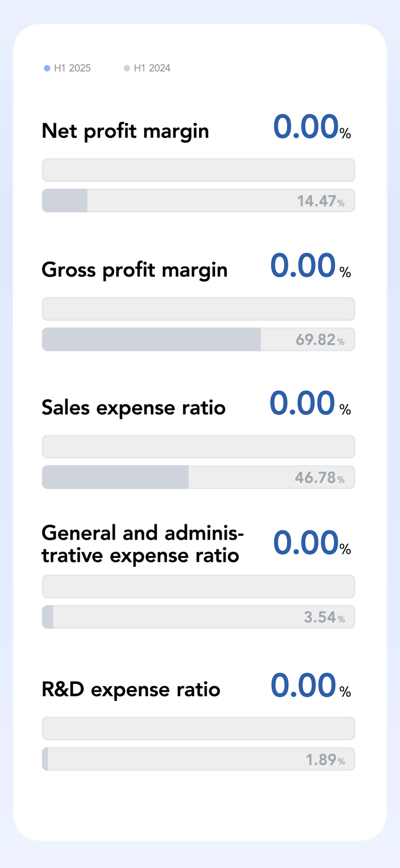Click the gray H1 2024 legend dot
The width and height of the screenshot is (400, 868).
pos(127,68)
